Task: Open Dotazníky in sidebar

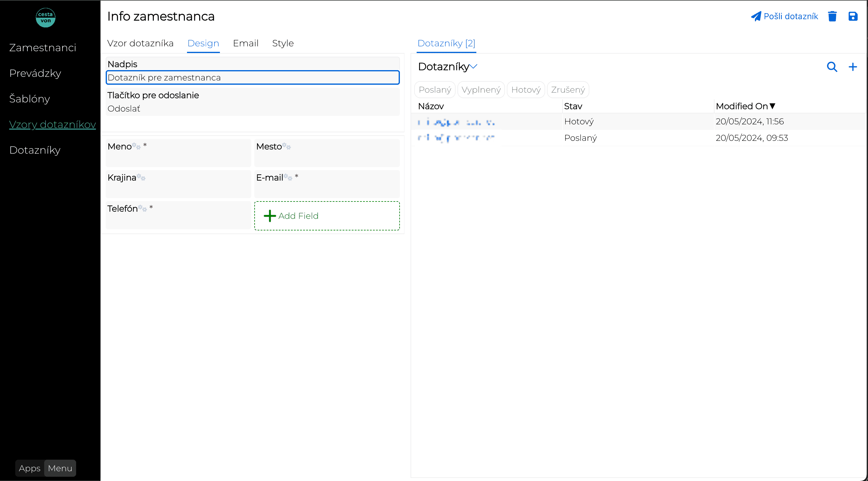Action: pos(35,150)
